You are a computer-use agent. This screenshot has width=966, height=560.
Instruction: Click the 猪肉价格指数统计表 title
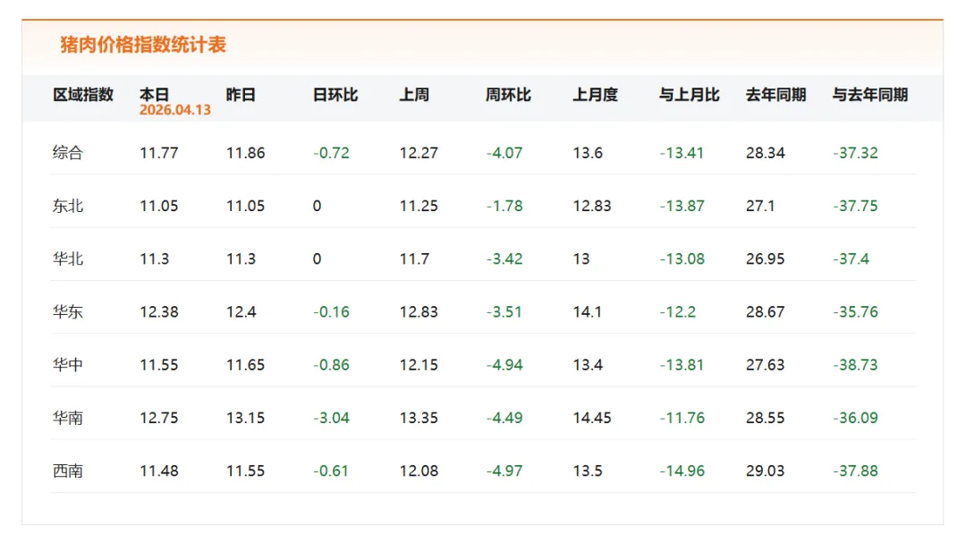[143, 45]
